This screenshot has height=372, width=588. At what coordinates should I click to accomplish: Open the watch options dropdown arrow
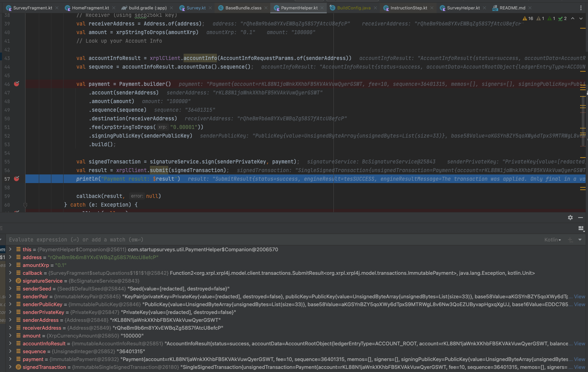(580, 240)
